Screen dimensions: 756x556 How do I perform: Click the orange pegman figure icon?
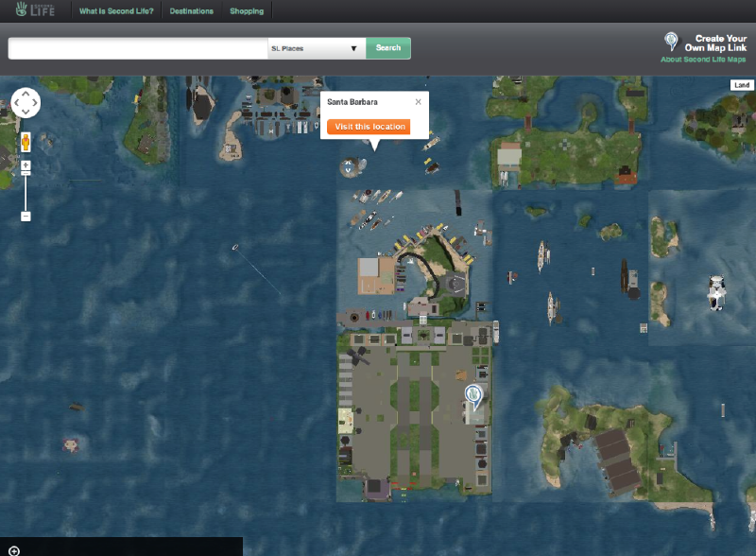coord(26,142)
